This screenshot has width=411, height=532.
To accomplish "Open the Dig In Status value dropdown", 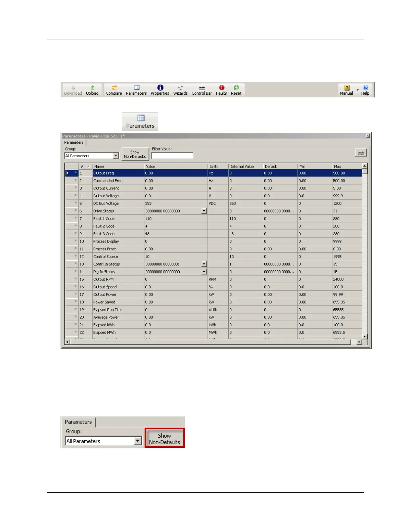I will [204, 272].
